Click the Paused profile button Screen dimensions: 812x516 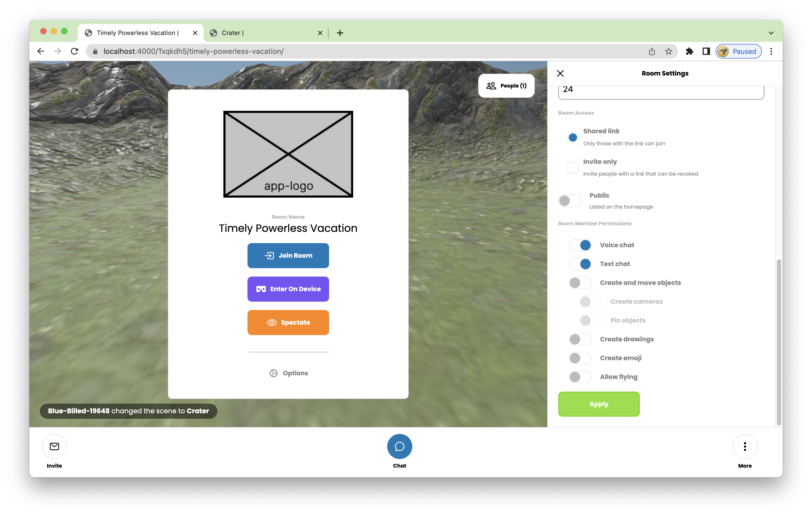[x=738, y=51]
